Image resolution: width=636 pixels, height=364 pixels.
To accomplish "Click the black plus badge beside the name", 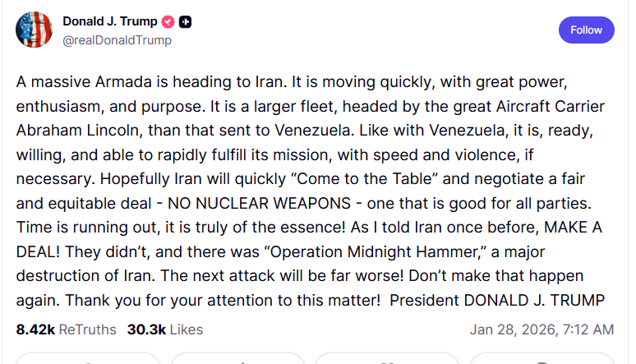I will [x=186, y=21].
